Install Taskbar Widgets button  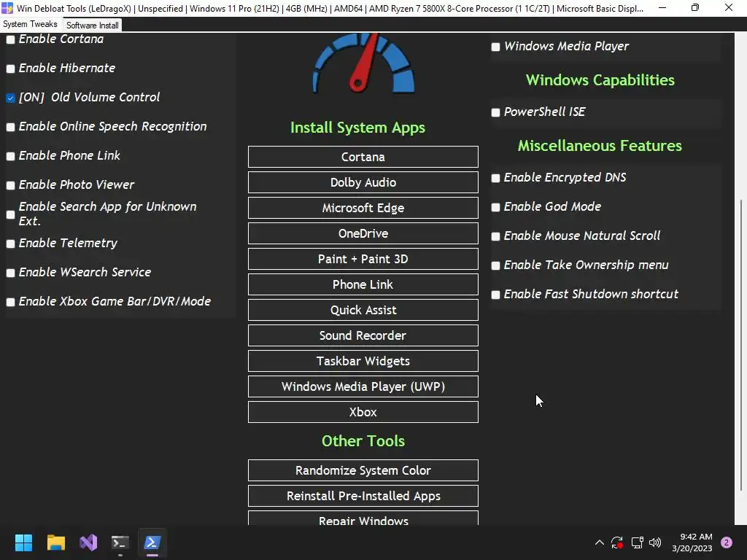pos(363,361)
